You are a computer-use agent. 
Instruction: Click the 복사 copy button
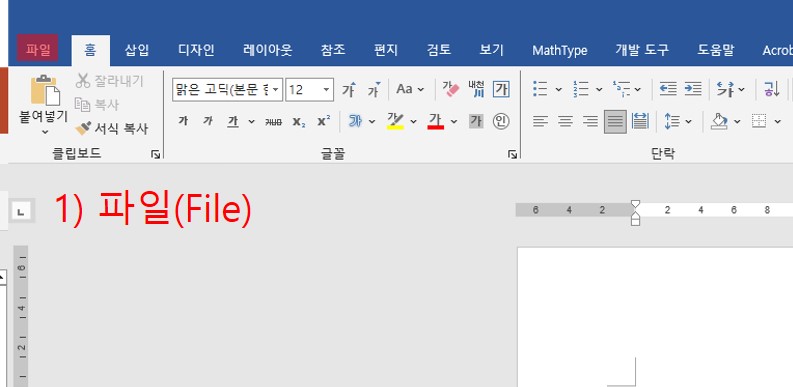[x=97, y=104]
